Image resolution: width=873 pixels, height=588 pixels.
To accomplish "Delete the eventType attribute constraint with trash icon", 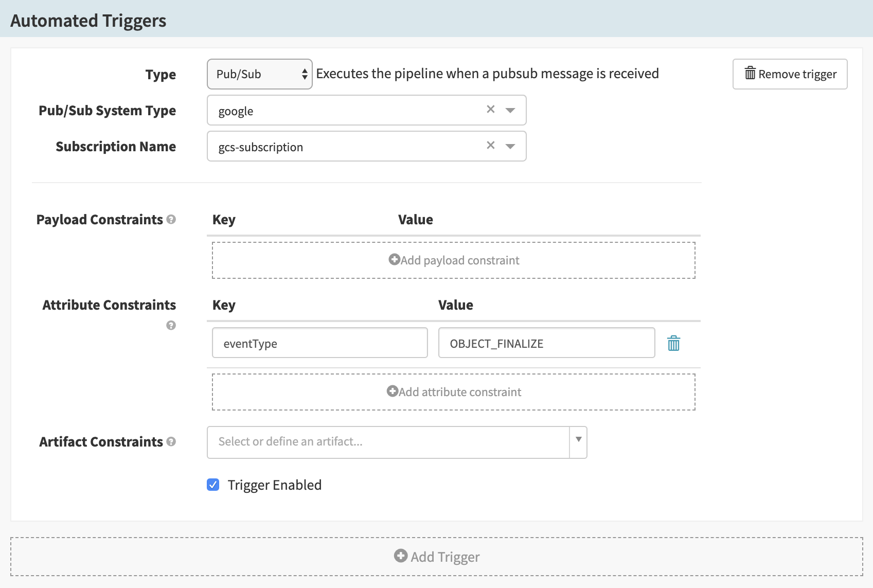I will coord(673,343).
